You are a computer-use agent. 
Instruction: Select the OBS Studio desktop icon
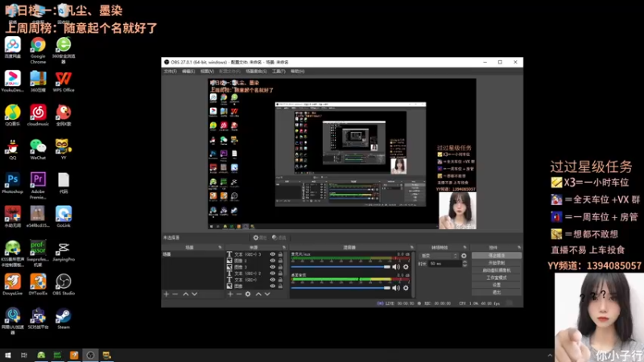tap(64, 285)
